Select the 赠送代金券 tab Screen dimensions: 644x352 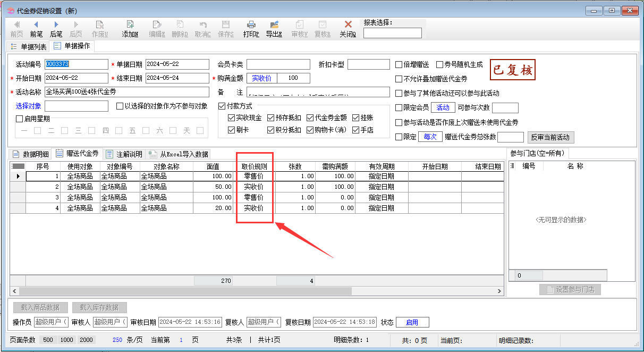78,153
